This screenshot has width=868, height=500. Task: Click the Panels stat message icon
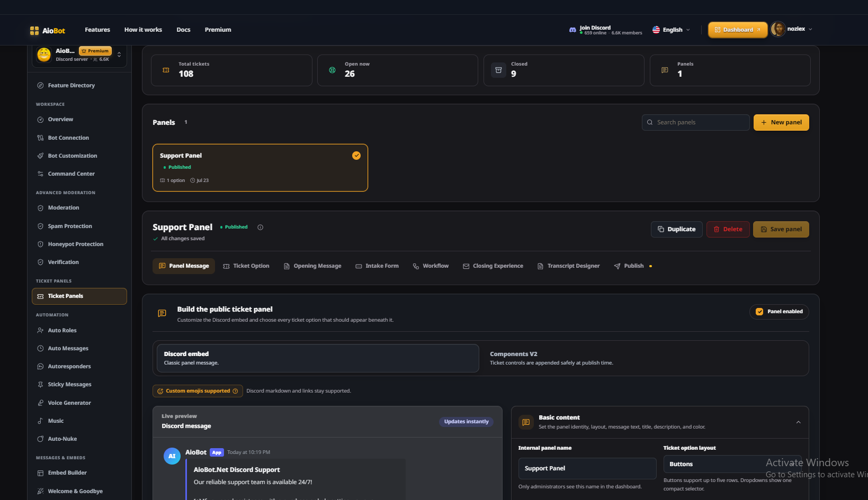pos(665,70)
